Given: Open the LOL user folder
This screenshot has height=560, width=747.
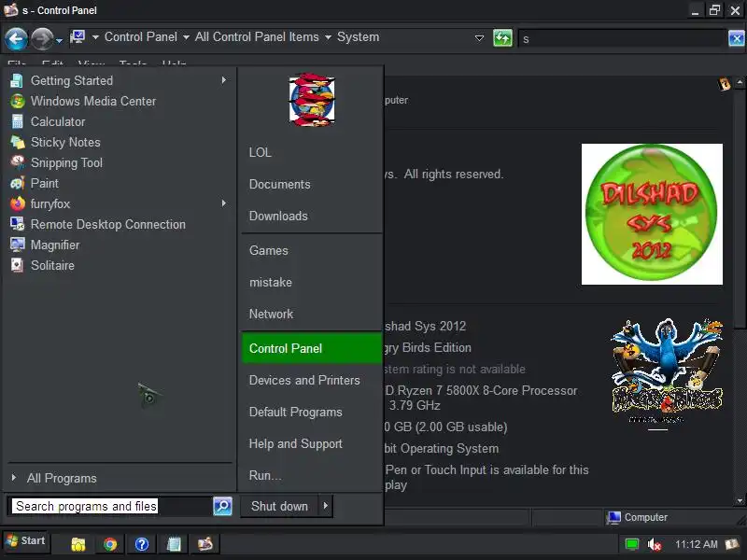Looking at the screenshot, I should point(312,152).
